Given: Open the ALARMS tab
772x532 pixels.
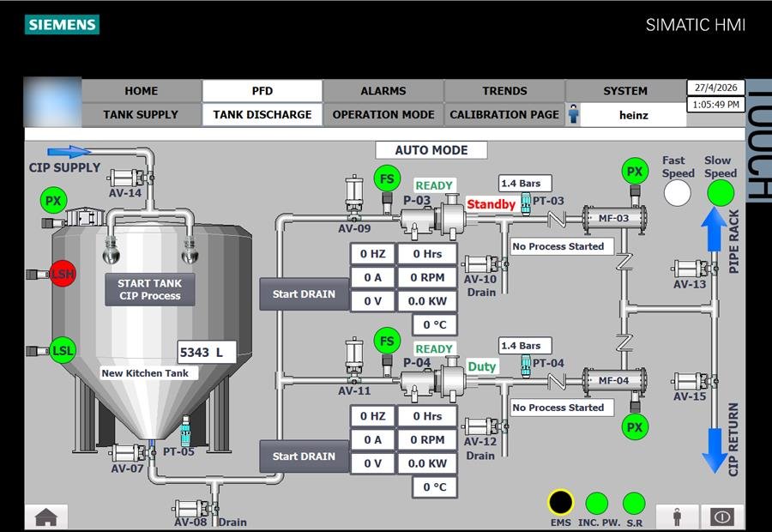Looking at the screenshot, I should point(383,91).
